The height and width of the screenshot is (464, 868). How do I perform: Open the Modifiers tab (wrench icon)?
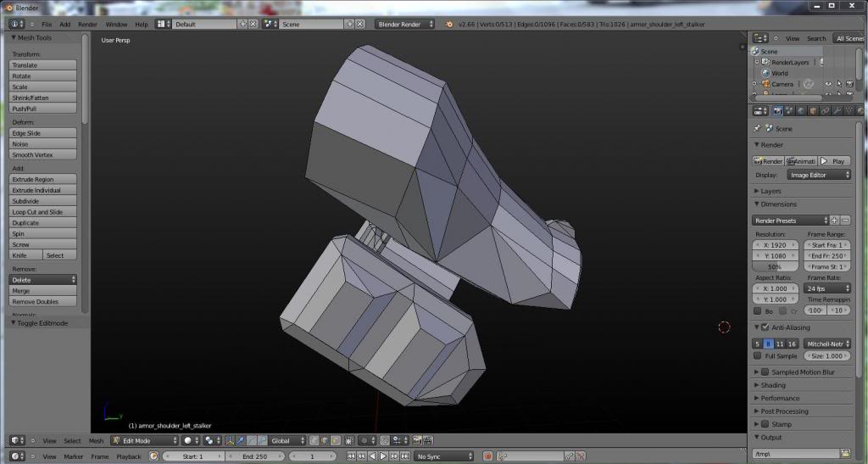[837, 110]
